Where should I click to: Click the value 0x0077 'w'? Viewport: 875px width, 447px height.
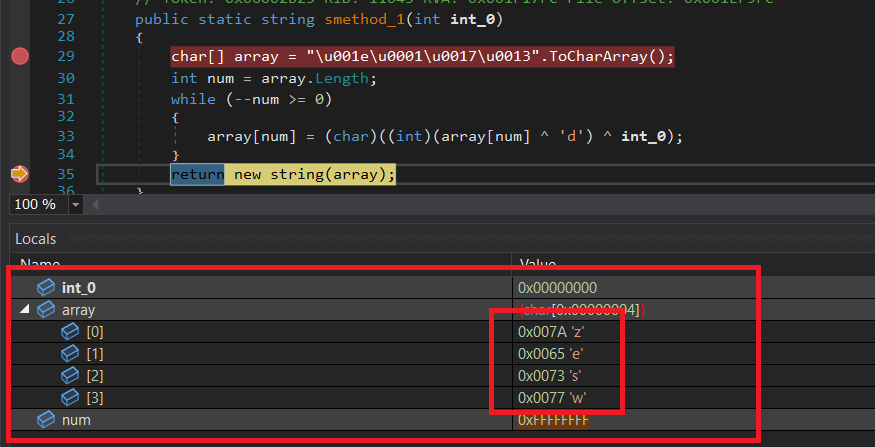(x=552, y=398)
